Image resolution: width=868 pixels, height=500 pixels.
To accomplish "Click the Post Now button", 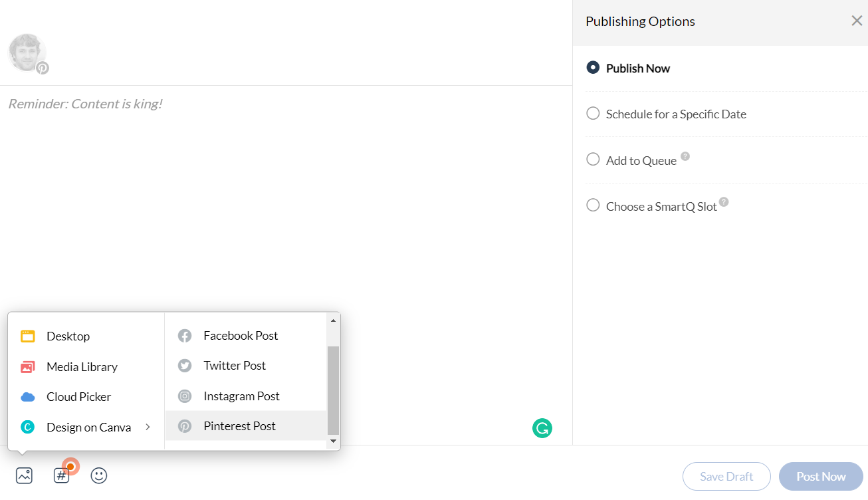I will point(821,476).
